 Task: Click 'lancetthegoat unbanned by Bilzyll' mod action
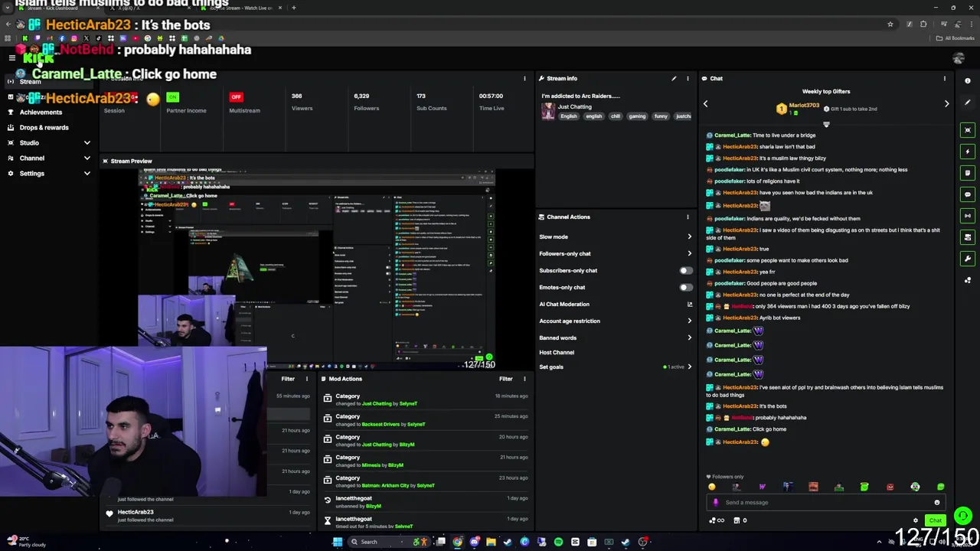pos(425,502)
